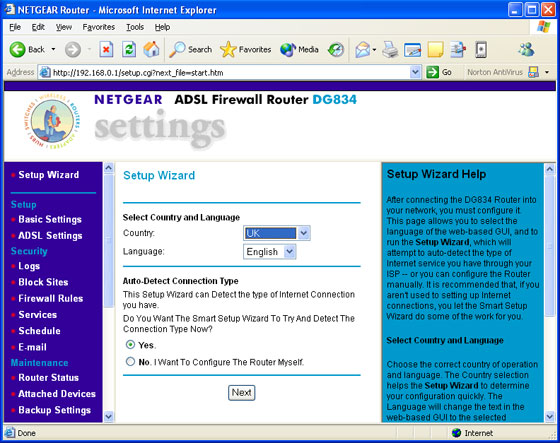Image resolution: width=560 pixels, height=443 pixels.
Task: Open E-mail in the sidebar
Action: [32, 347]
